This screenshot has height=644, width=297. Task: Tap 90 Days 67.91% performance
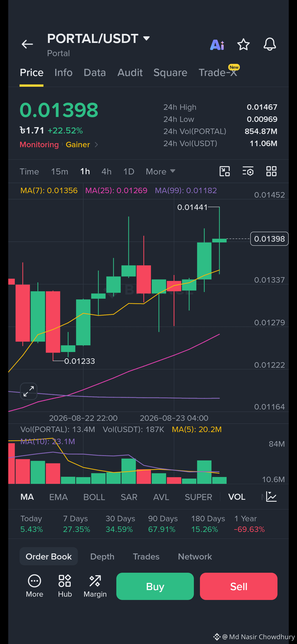pyautogui.click(x=163, y=524)
